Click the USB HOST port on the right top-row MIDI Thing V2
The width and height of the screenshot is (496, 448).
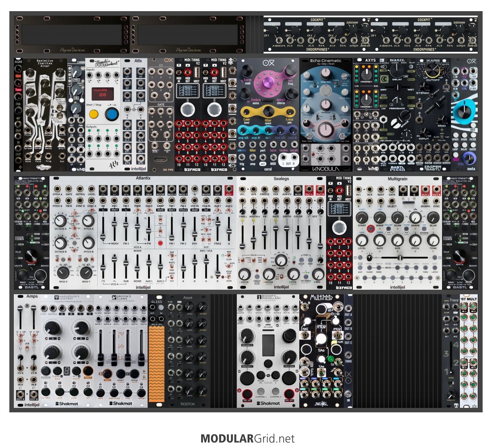pos(223,73)
